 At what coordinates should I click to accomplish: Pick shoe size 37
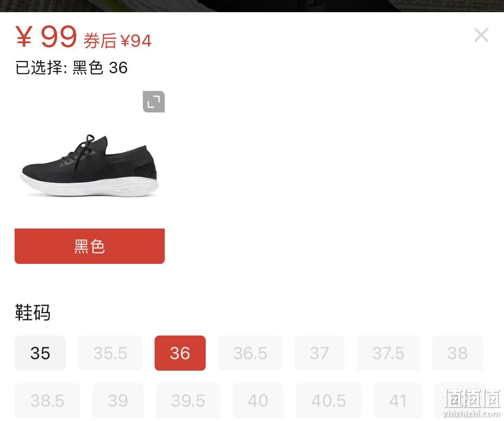point(319,353)
